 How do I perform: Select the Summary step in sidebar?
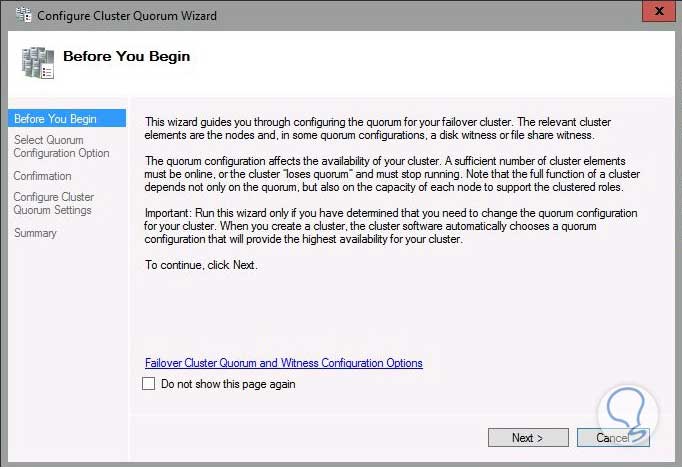coord(35,233)
